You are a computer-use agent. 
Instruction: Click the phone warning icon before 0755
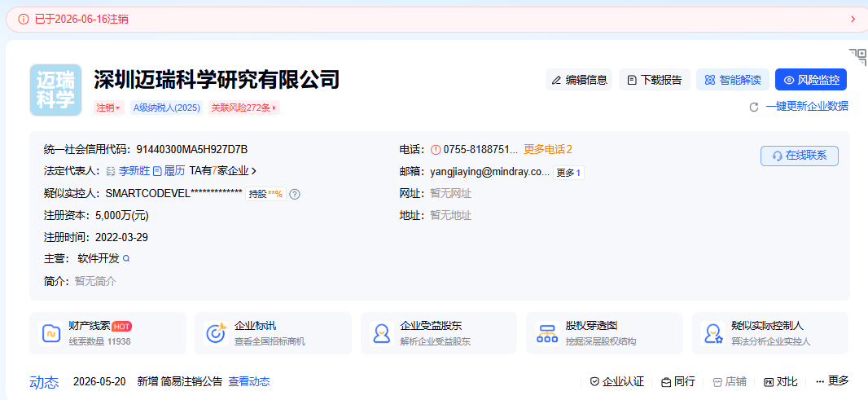(x=436, y=150)
